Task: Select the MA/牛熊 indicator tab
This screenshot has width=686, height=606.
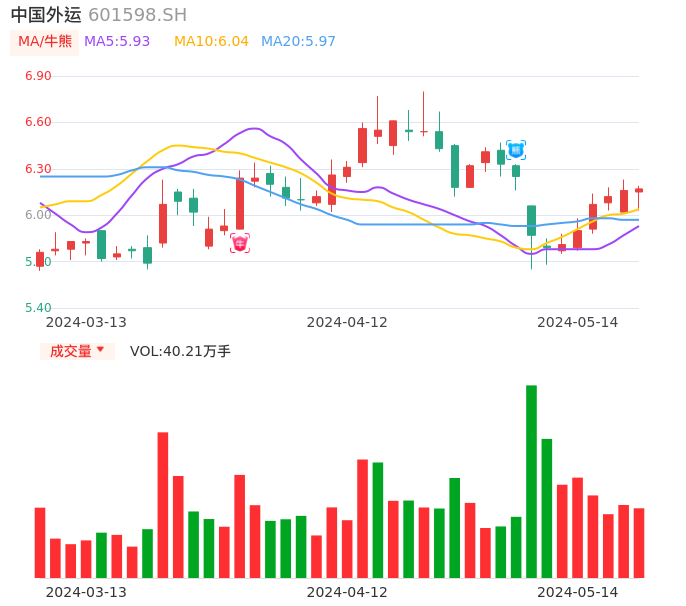Action: (x=45, y=42)
